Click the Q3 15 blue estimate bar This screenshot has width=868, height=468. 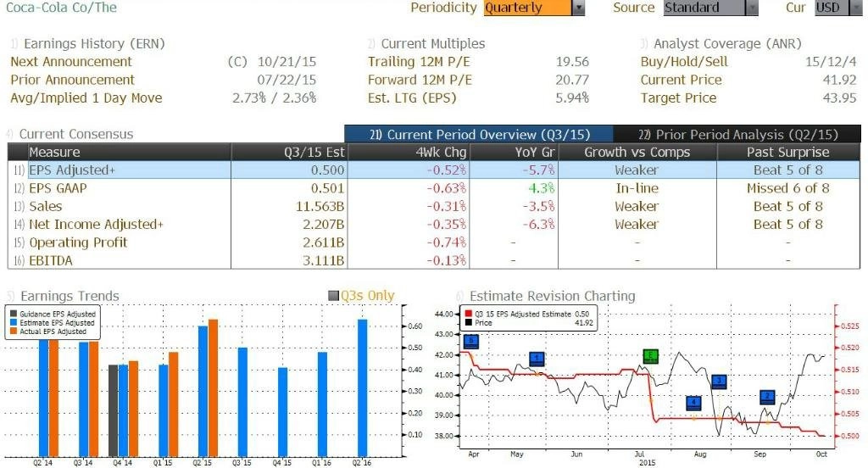(242, 402)
